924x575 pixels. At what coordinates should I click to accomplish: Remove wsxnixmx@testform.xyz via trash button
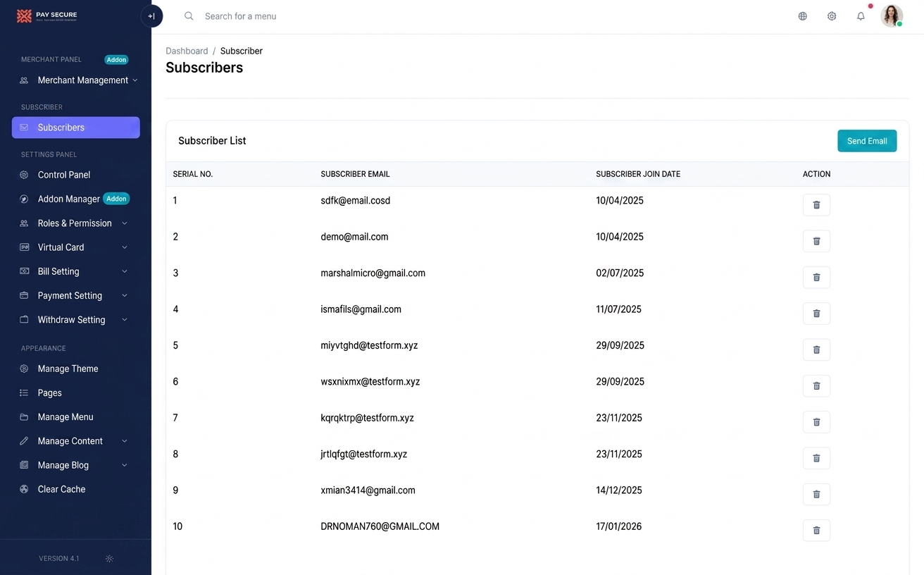click(x=816, y=386)
